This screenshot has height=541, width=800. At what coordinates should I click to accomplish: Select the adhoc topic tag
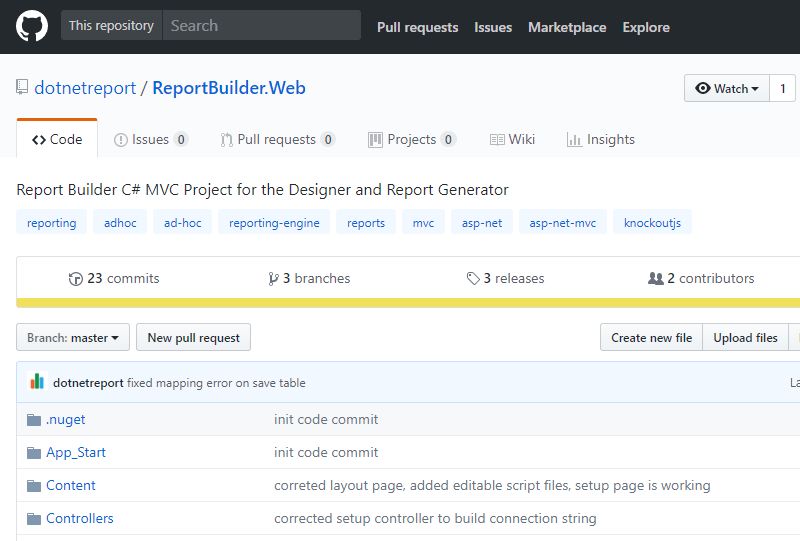pos(120,223)
